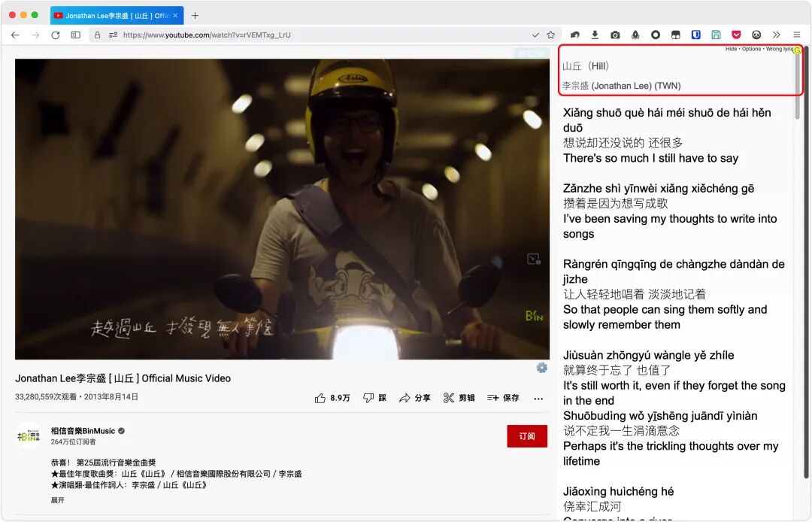Click lyric "Jiǎoxìng huìchéng hé"

pos(618,491)
